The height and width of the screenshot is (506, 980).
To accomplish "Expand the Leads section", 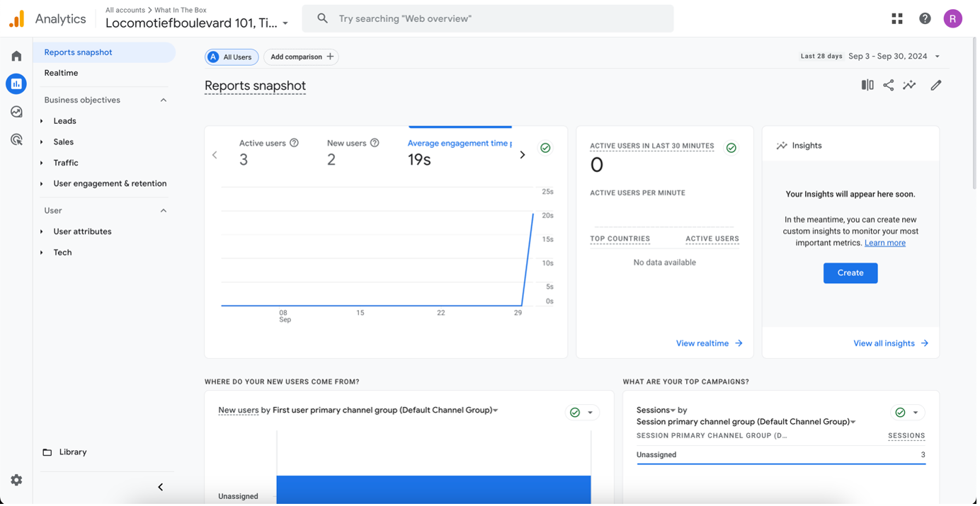I will (64, 121).
